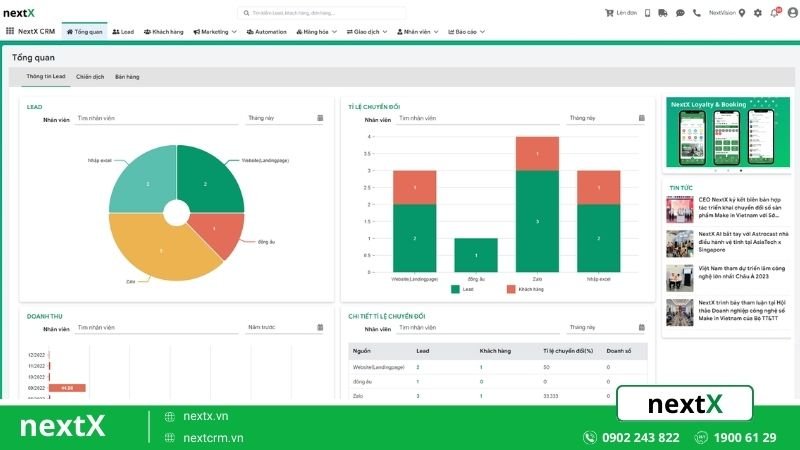
Task: Open Tháng này period selector in LEAD panel
Action: pos(285,118)
